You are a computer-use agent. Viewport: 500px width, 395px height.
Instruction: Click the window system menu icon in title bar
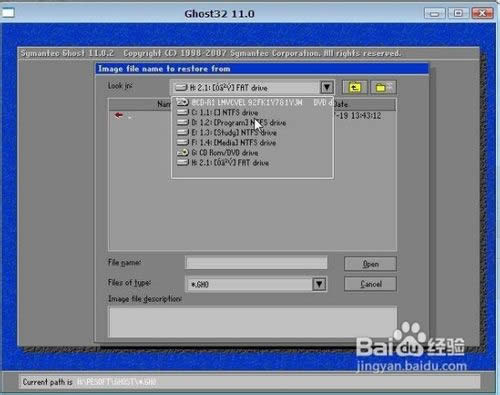pyautogui.click(x=8, y=13)
